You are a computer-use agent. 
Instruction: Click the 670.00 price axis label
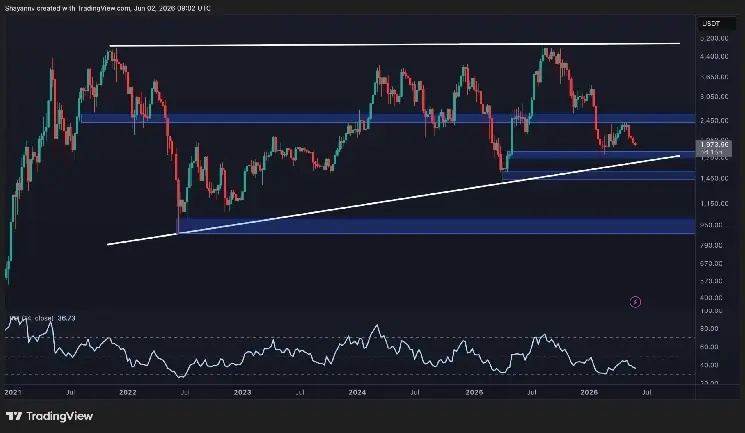712,263
